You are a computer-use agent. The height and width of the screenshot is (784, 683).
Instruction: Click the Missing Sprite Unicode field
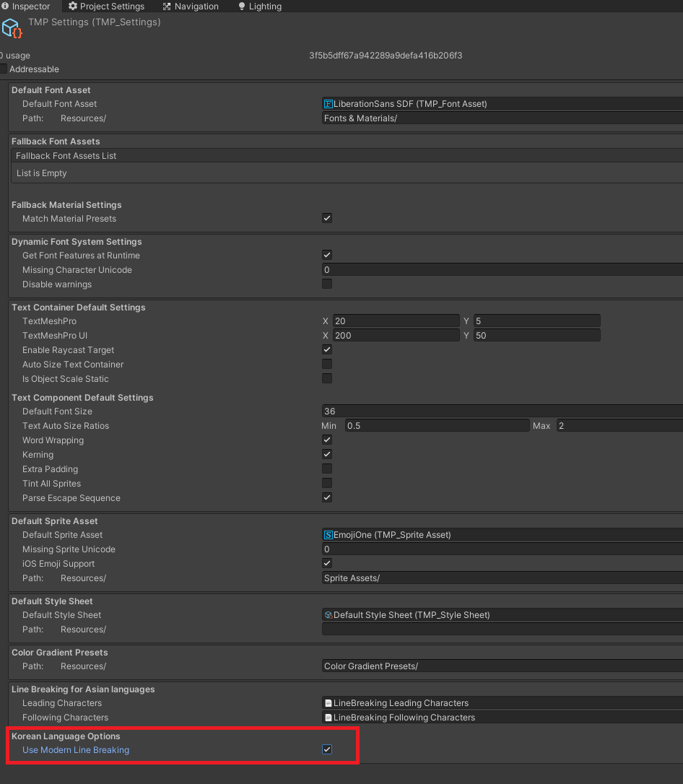pos(503,549)
